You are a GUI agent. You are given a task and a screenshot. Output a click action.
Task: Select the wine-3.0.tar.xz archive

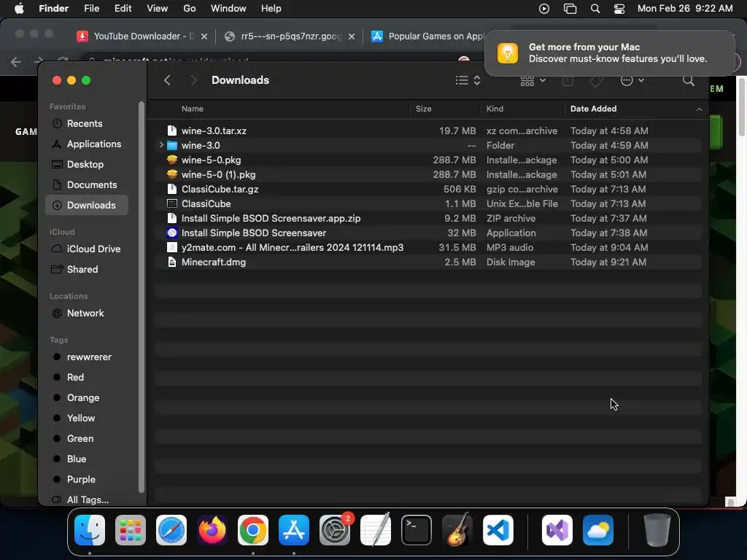(x=428, y=131)
